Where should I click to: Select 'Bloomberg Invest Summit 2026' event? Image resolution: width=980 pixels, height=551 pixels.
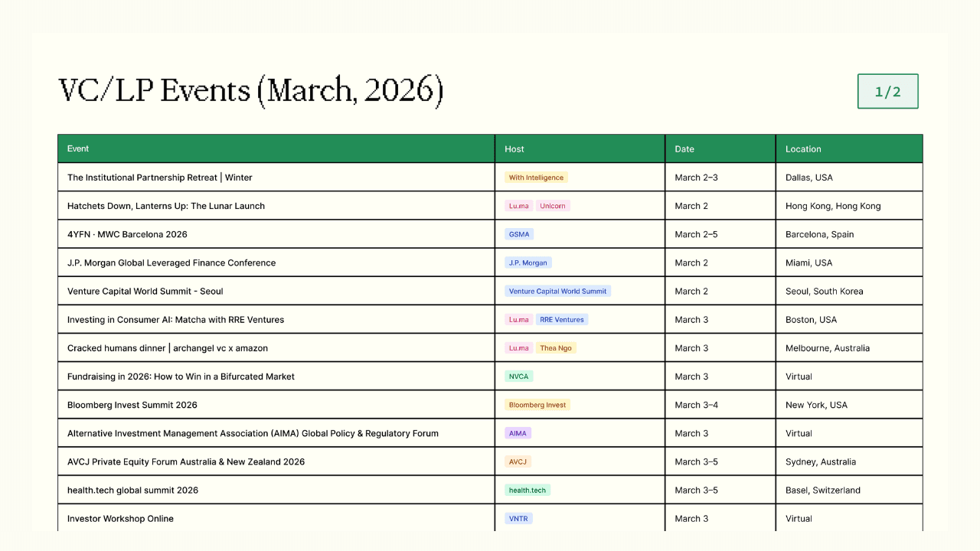(132, 405)
